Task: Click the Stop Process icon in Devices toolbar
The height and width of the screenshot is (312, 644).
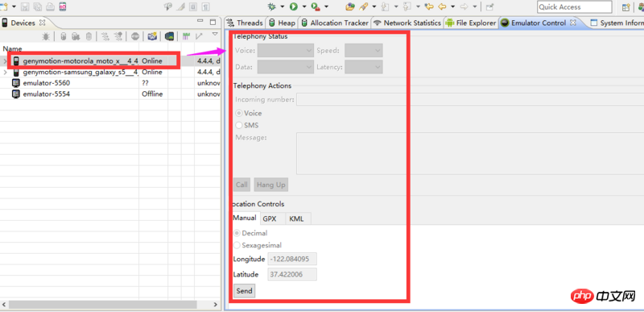Action: point(135,36)
